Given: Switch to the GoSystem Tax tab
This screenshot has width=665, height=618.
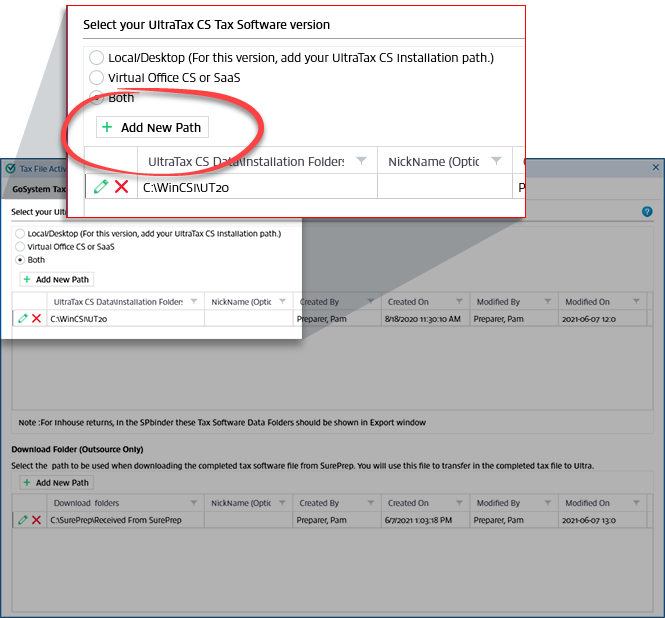Looking at the screenshot, I should pos(37,189).
